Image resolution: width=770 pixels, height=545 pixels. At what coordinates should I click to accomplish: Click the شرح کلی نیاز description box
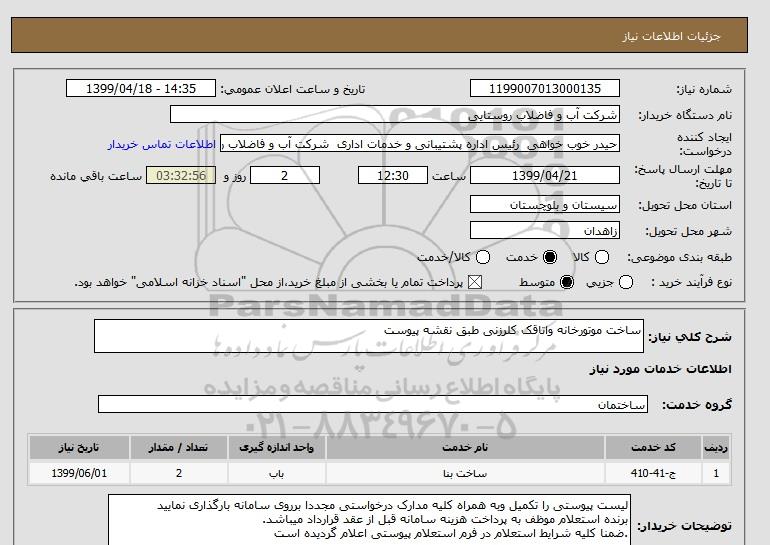pyautogui.click(x=369, y=336)
